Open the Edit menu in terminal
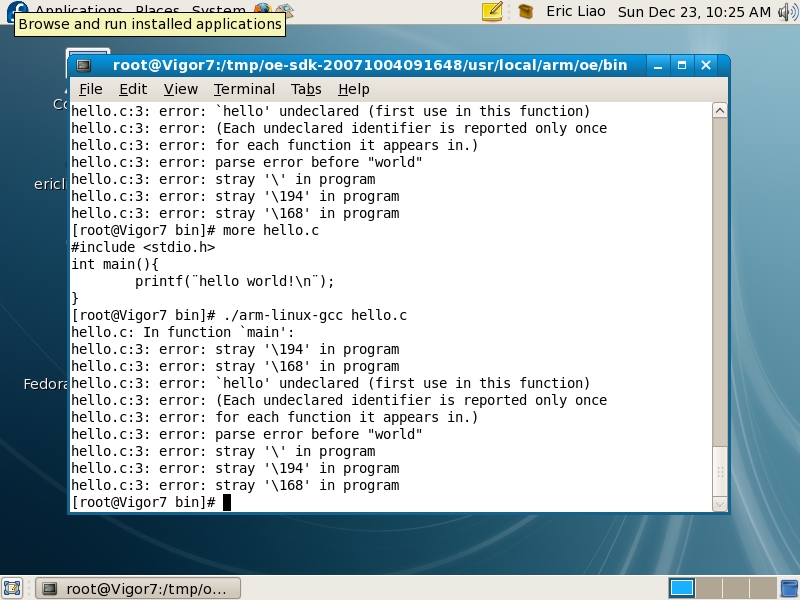The height and width of the screenshot is (600, 800). coord(133,89)
